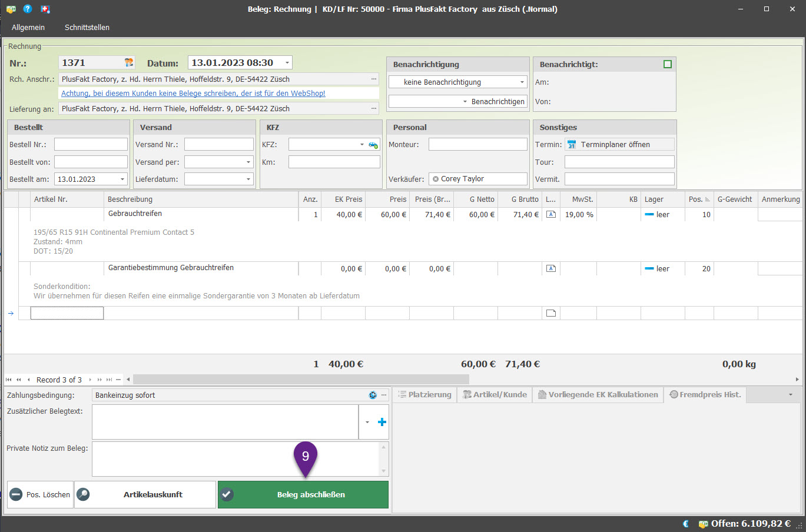This screenshot has width=806, height=532.
Task: Click into the Bestell Nr. input field
Action: (x=91, y=144)
